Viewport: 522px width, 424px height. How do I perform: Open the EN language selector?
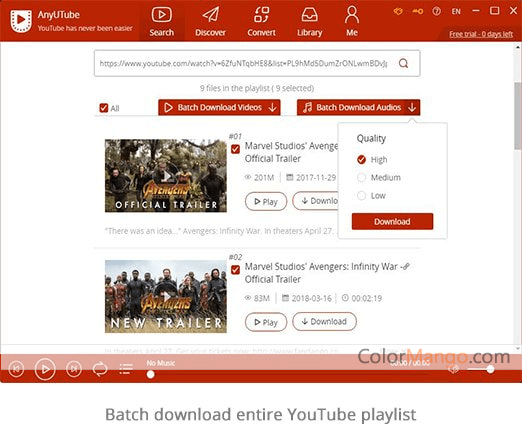(456, 12)
